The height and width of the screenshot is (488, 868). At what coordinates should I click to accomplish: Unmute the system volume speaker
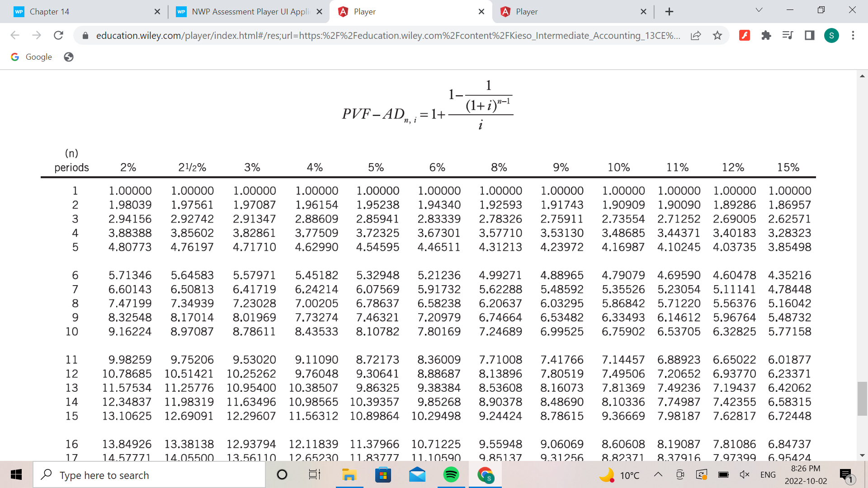click(x=744, y=474)
